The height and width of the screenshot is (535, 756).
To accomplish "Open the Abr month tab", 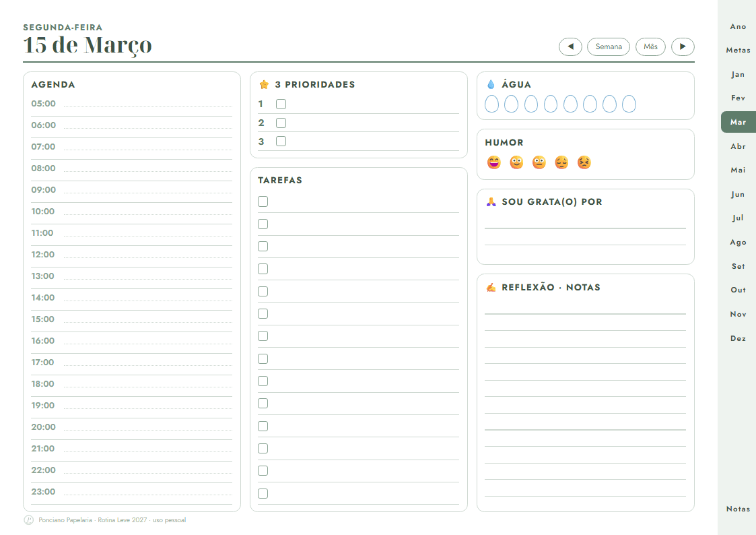I will point(738,146).
